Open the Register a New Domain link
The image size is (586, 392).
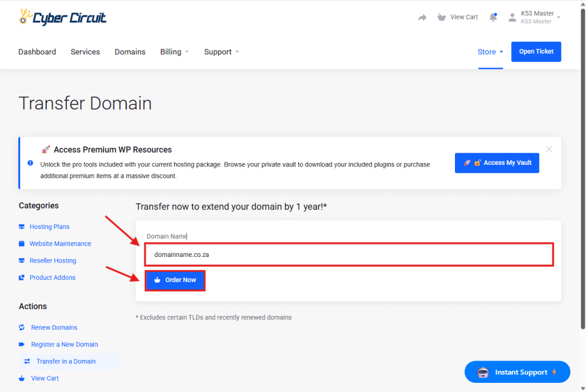[64, 345]
